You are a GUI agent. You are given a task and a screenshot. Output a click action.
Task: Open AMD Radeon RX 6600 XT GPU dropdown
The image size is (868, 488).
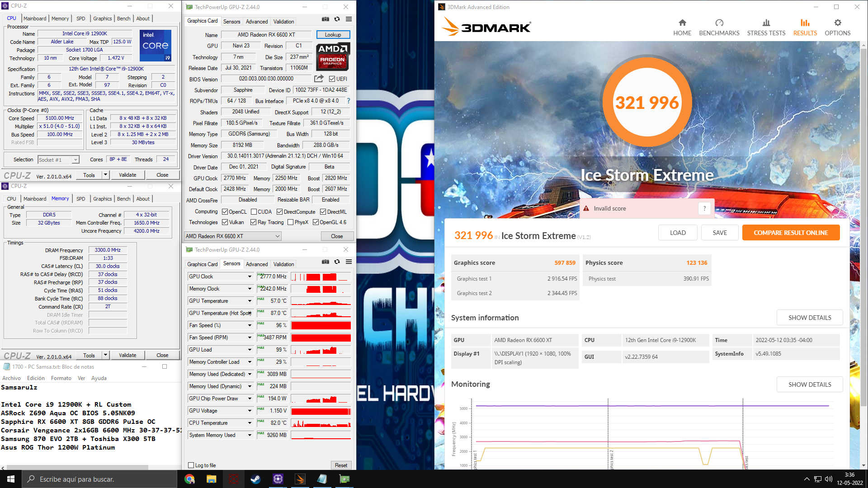233,236
